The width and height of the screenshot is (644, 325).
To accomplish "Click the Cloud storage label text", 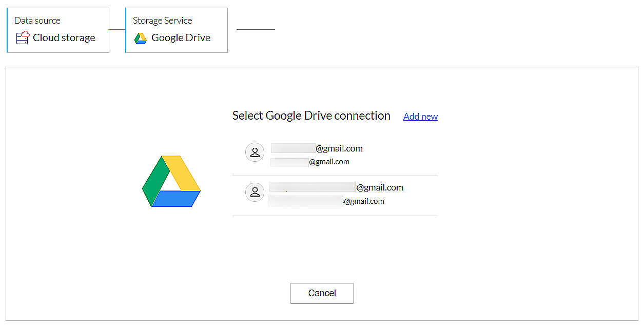I will [64, 37].
